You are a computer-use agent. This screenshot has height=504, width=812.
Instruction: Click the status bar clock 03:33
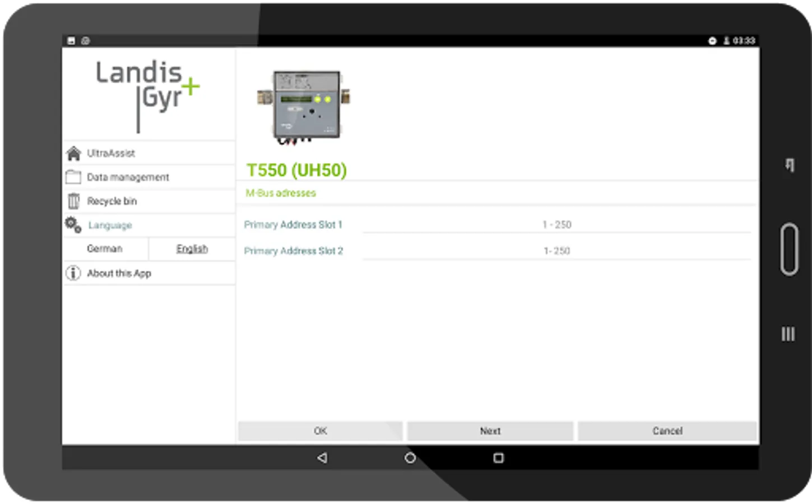pos(744,41)
